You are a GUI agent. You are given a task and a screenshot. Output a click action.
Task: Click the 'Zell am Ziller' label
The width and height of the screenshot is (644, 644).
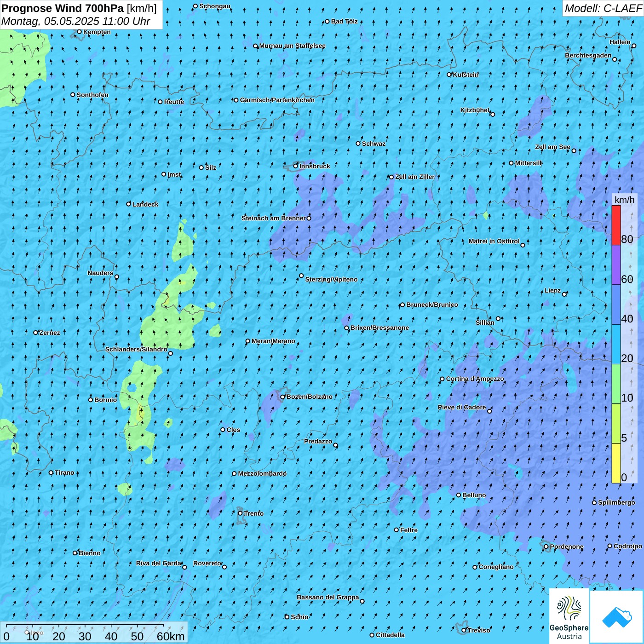coord(414,177)
